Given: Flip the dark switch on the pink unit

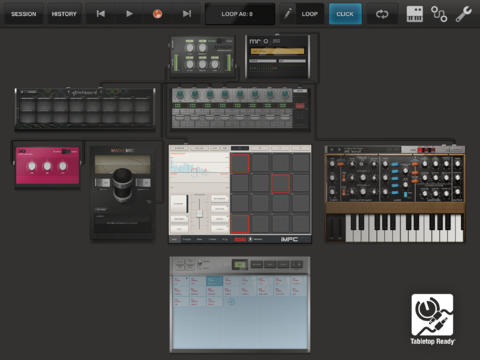Looking at the screenshot, I should [x=65, y=152].
